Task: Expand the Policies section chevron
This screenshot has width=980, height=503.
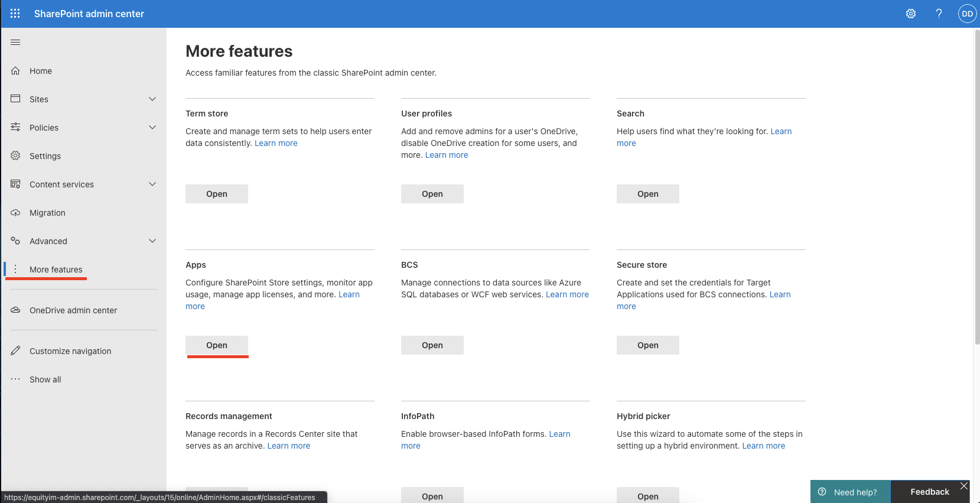Action: click(152, 128)
